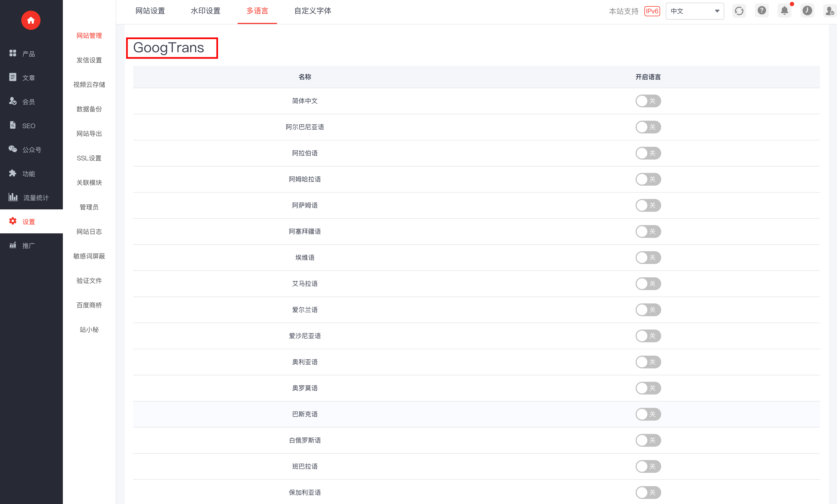The image size is (837, 504).
Task: Click the 本站支持 label
Action: 623,11
